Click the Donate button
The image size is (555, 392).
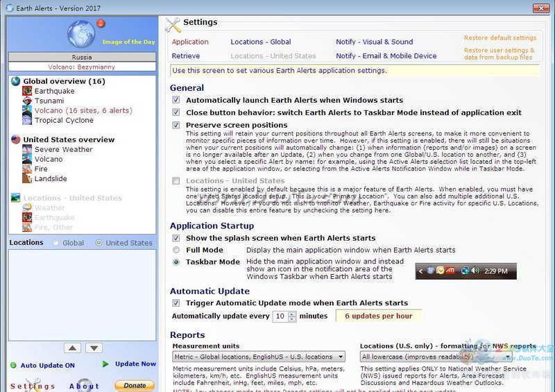pyautogui.click(x=135, y=385)
